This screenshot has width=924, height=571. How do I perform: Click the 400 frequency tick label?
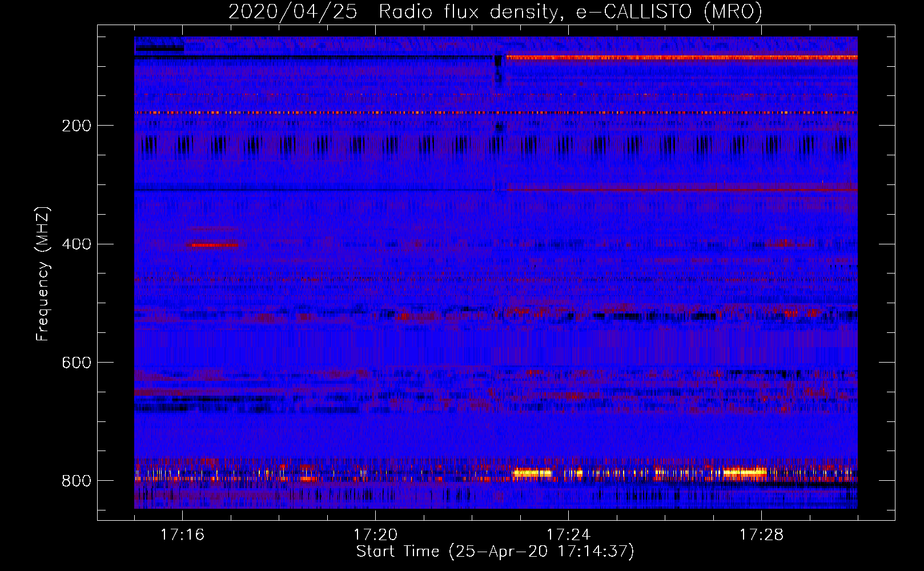pos(77,244)
